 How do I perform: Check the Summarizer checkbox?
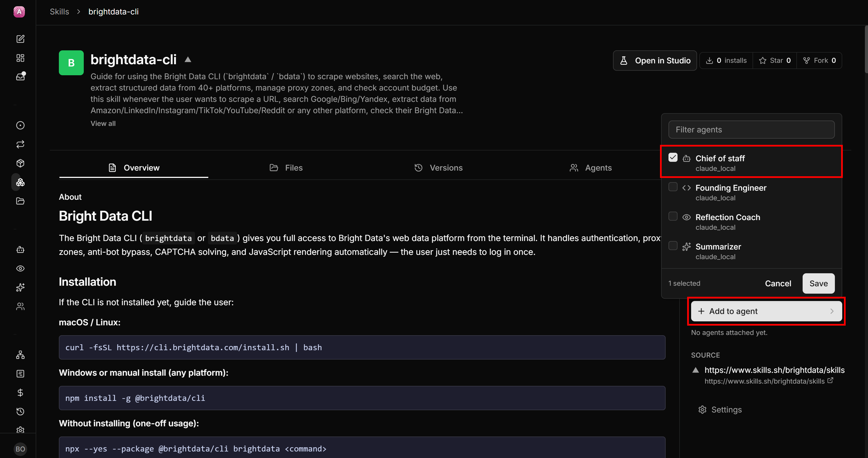673,246
